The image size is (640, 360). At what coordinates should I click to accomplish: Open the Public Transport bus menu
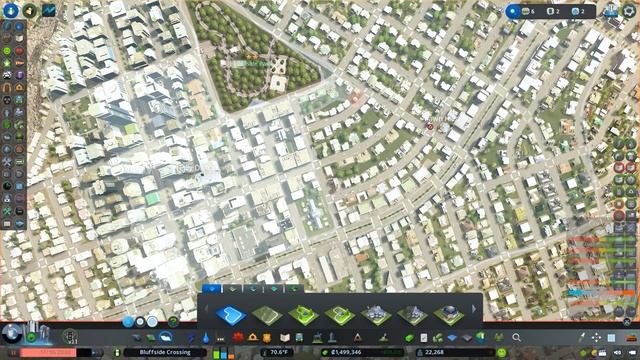[299, 338]
